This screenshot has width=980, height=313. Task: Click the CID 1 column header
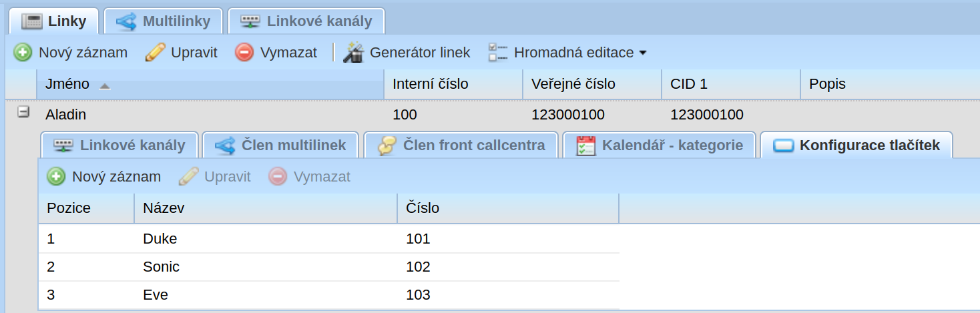tap(731, 84)
